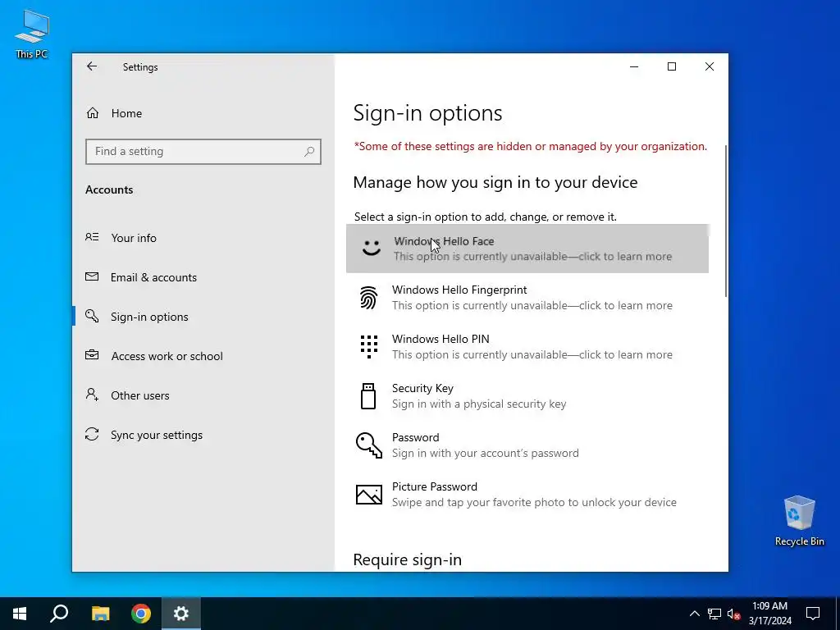840x630 pixels.
Task: Click the Require sign-in heading
Action: point(407,559)
